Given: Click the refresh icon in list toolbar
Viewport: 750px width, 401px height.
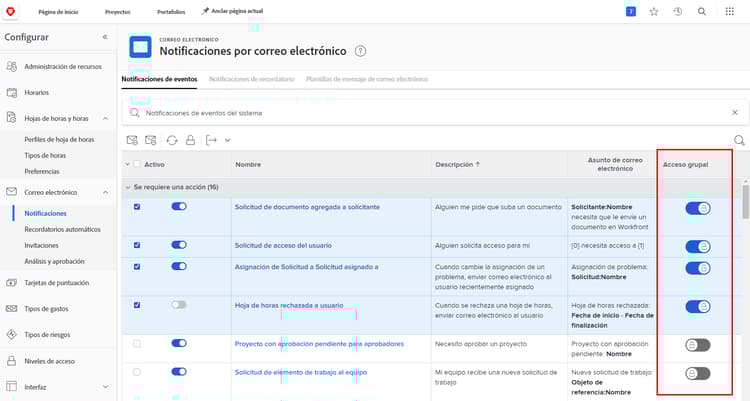Looking at the screenshot, I should coord(172,141).
